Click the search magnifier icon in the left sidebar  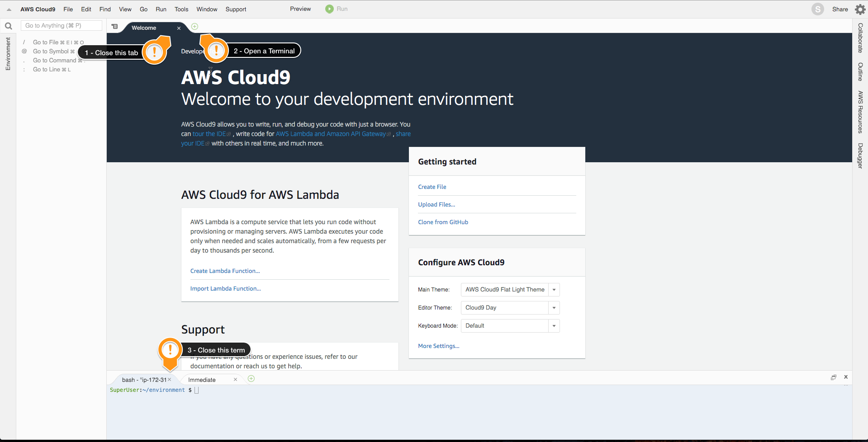click(8, 26)
